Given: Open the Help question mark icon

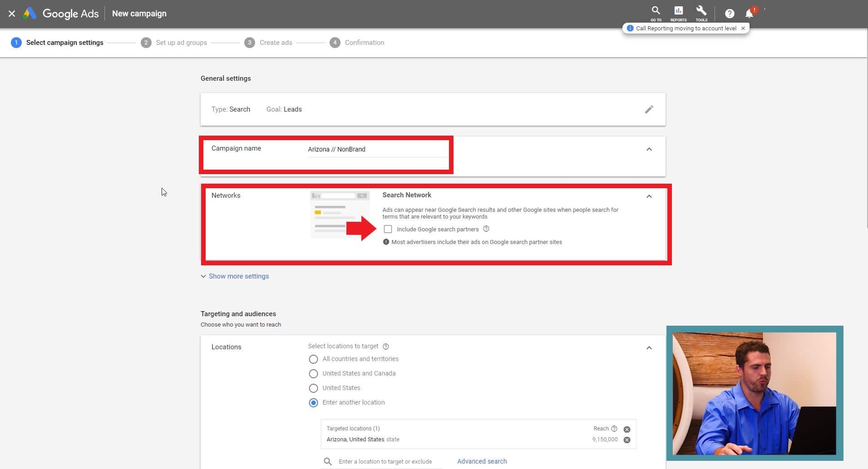Looking at the screenshot, I should click(730, 14).
